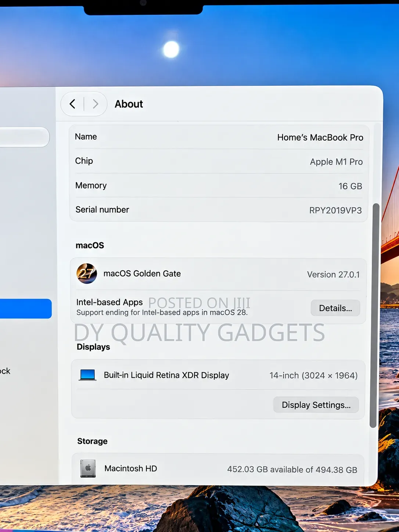The width and height of the screenshot is (399, 532).
Task: Select the highlighted blue sidebar item
Action: pos(26,309)
